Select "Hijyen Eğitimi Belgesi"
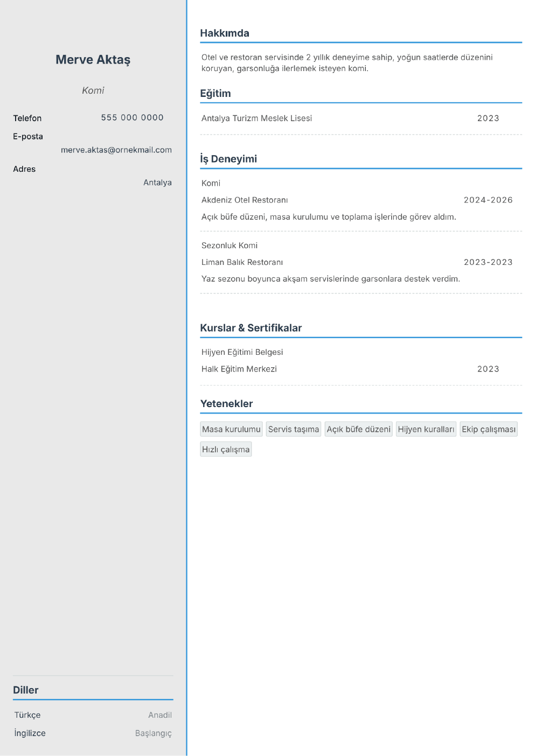This screenshot has width=535, height=756. coord(242,352)
